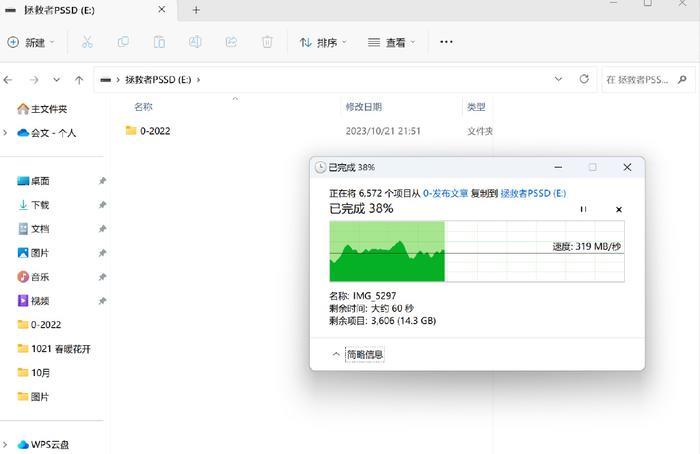Open WPS云盘 in sidebar
This screenshot has height=454, width=700.
pyautogui.click(x=43, y=445)
